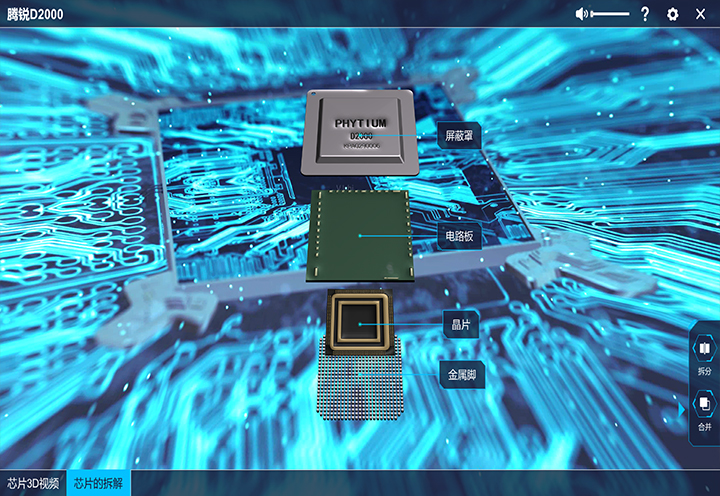
Task: Click the 晶片 label button
Action: tap(461, 324)
